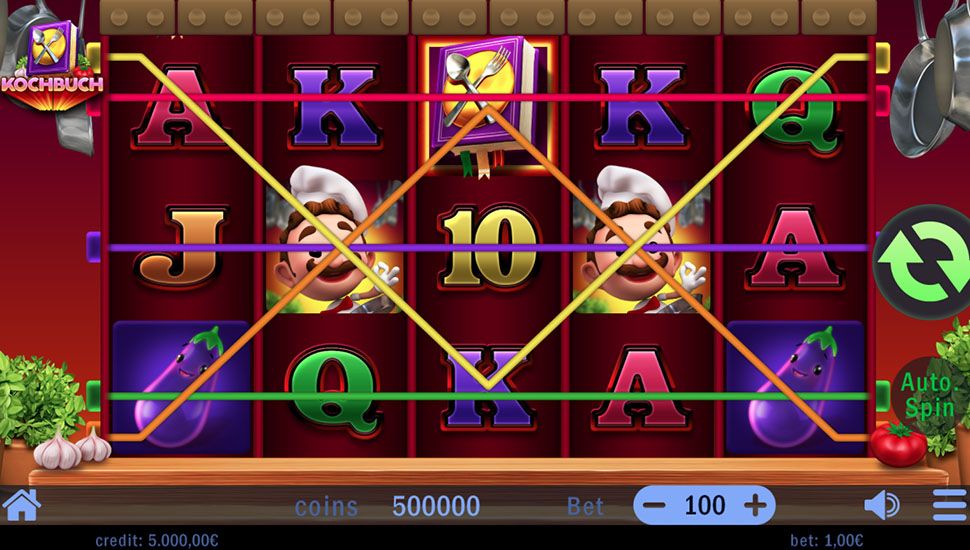Select the left eggplant symbol
The height and width of the screenshot is (550, 970).
point(181,387)
